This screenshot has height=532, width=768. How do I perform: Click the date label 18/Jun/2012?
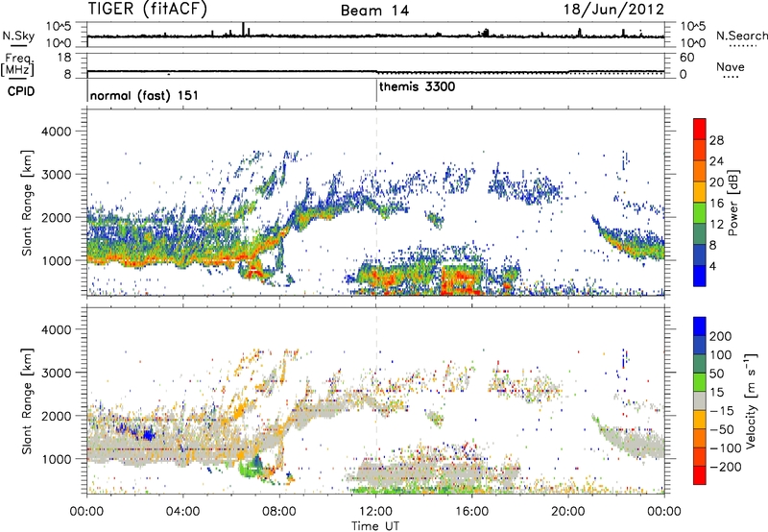613,10
